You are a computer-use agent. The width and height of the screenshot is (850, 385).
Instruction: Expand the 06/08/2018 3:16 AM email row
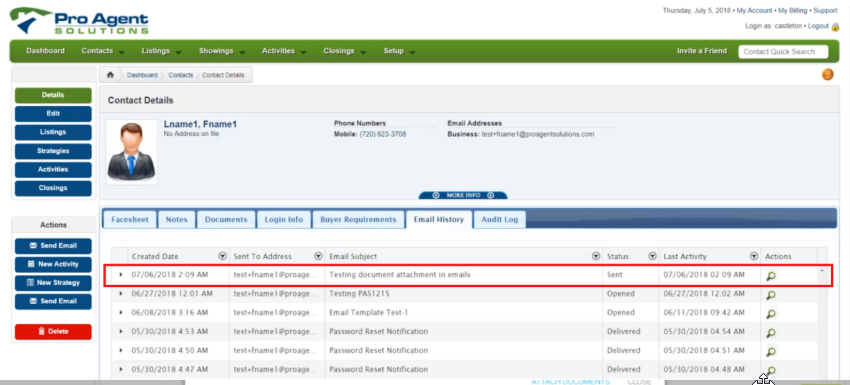coord(121,313)
